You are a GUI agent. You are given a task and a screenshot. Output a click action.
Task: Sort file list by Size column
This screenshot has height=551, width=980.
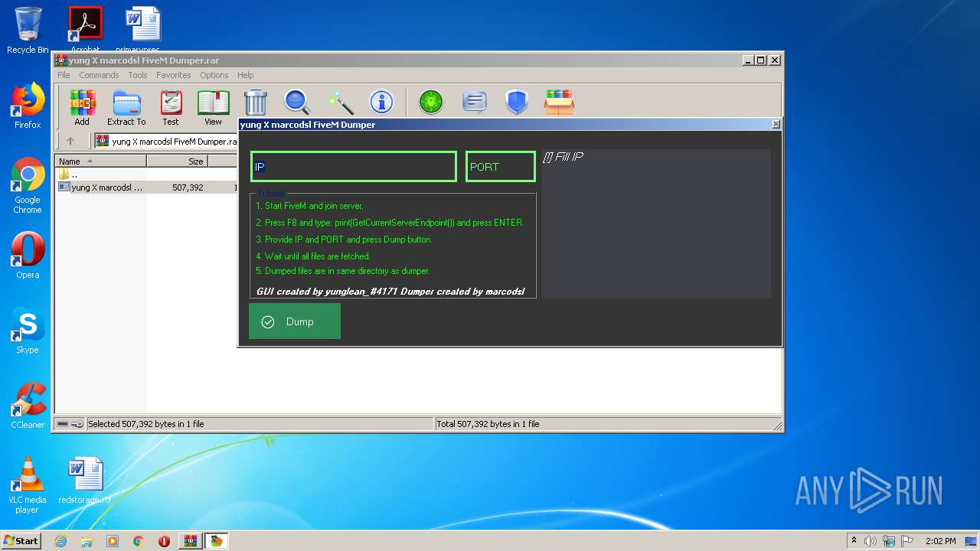click(x=177, y=161)
